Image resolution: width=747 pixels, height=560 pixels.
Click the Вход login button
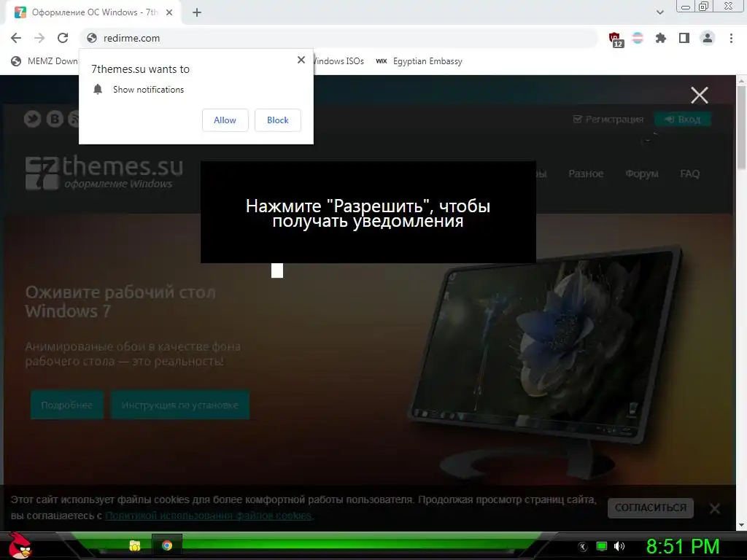[683, 119]
